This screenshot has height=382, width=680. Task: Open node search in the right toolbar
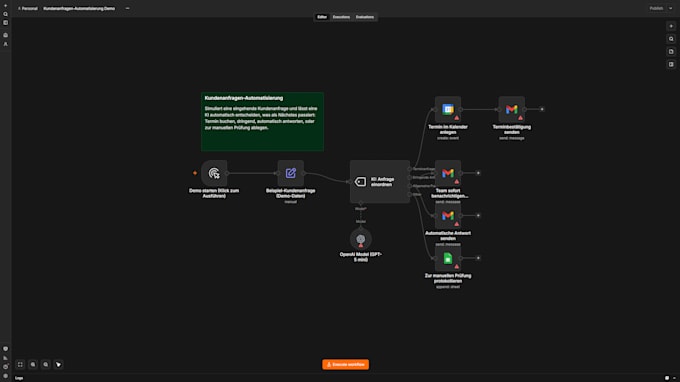(671, 39)
